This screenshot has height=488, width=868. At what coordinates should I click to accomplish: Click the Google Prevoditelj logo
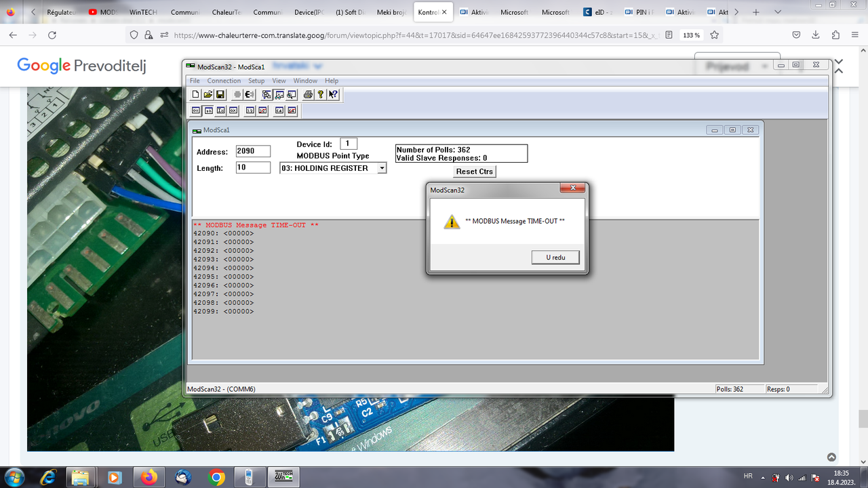[x=81, y=66]
